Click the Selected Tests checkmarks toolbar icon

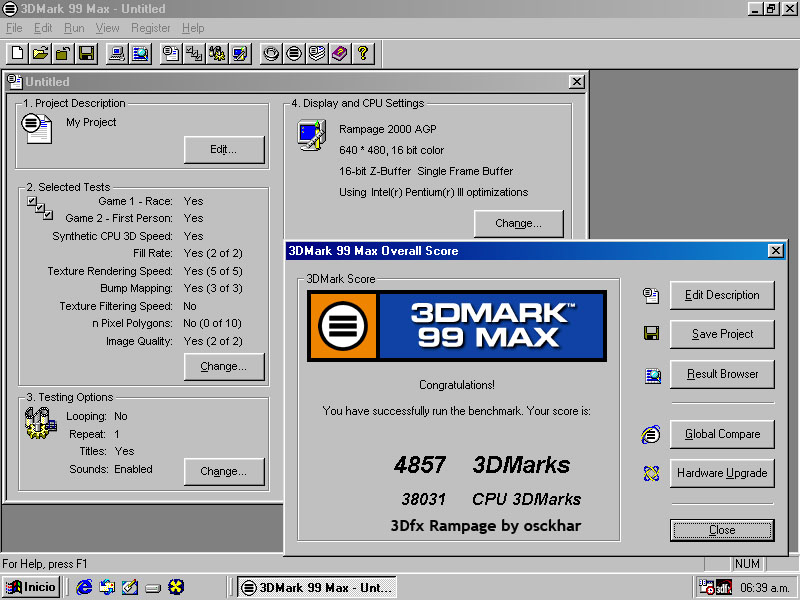click(193, 53)
